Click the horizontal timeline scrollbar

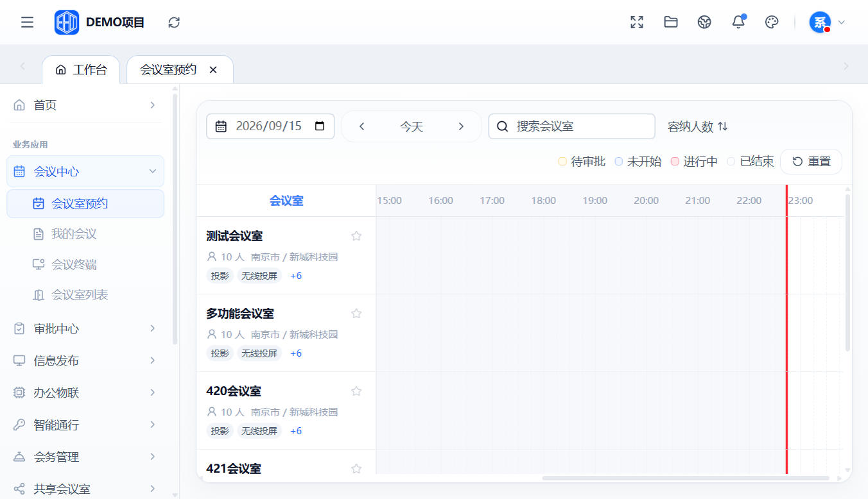coord(686,478)
